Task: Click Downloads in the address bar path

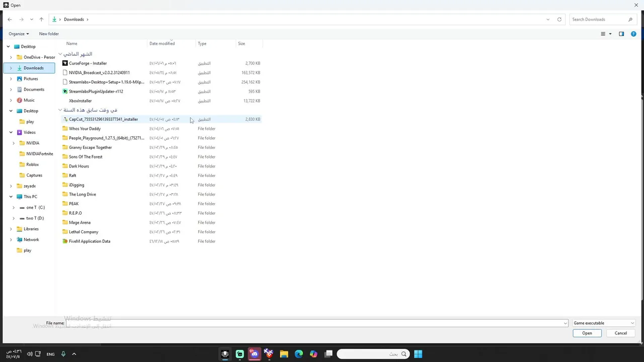Action: point(74,19)
